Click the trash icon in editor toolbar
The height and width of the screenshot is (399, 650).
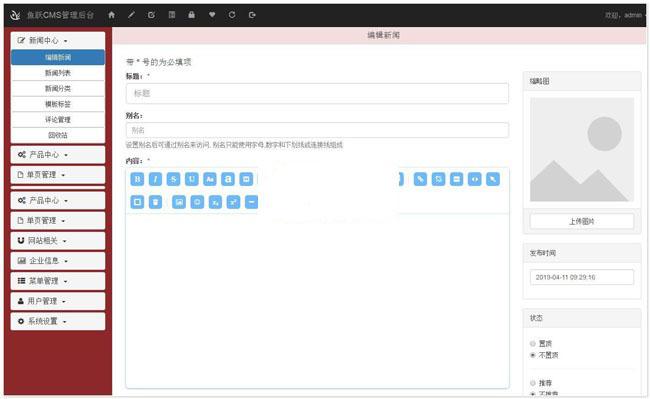point(155,202)
